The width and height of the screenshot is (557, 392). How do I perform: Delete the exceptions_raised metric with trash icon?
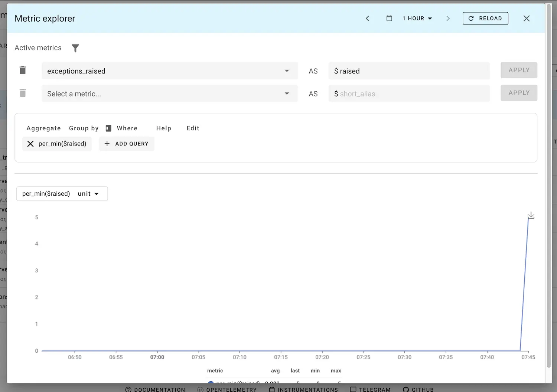pyautogui.click(x=23, y=71)
